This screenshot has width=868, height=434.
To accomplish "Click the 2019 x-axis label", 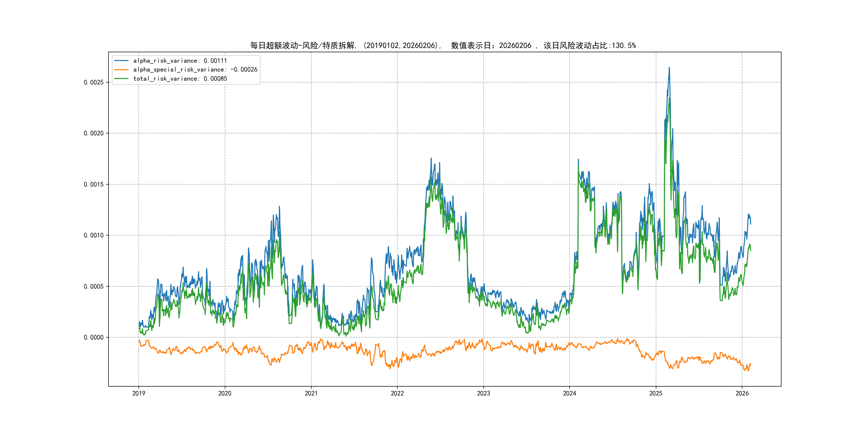I will (139, 393).
